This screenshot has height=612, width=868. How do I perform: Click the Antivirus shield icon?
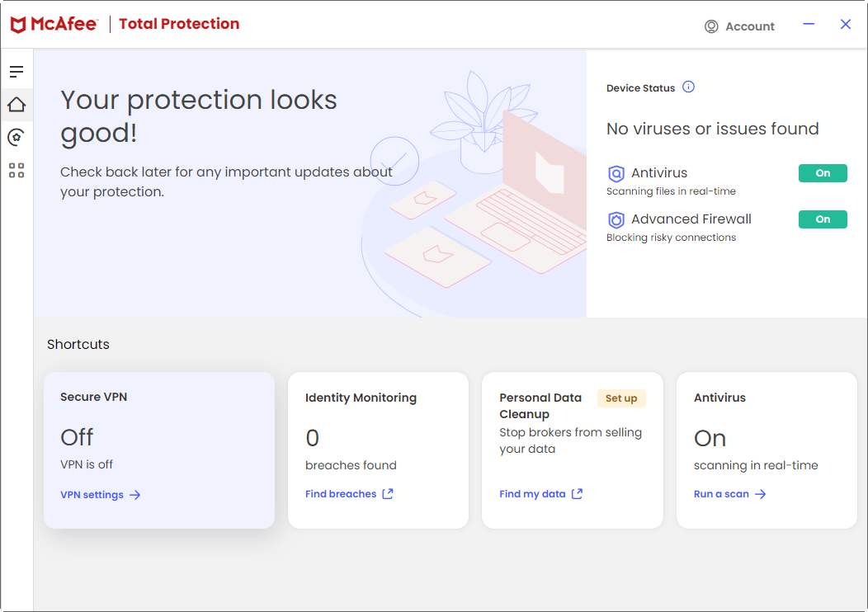click(616, 173)
